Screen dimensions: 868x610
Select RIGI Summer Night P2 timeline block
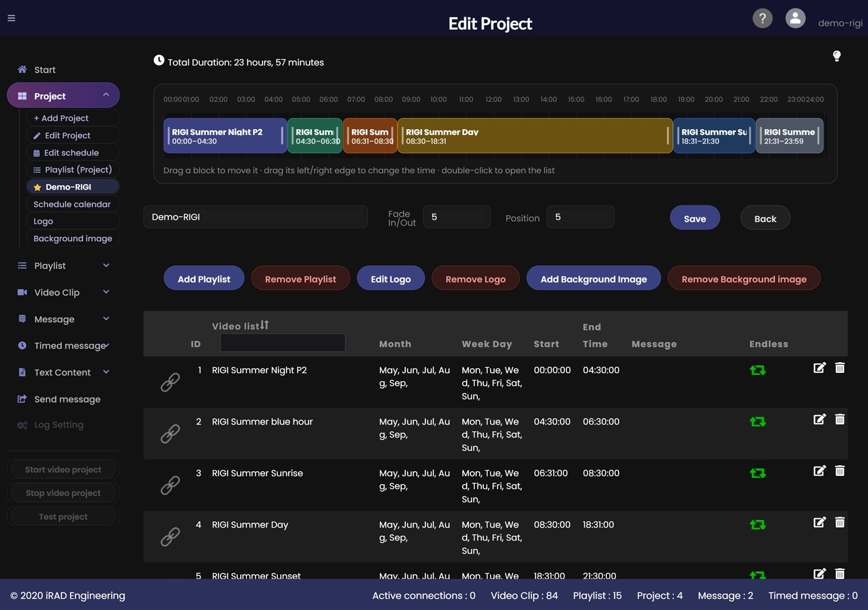[x=225, y=136]
